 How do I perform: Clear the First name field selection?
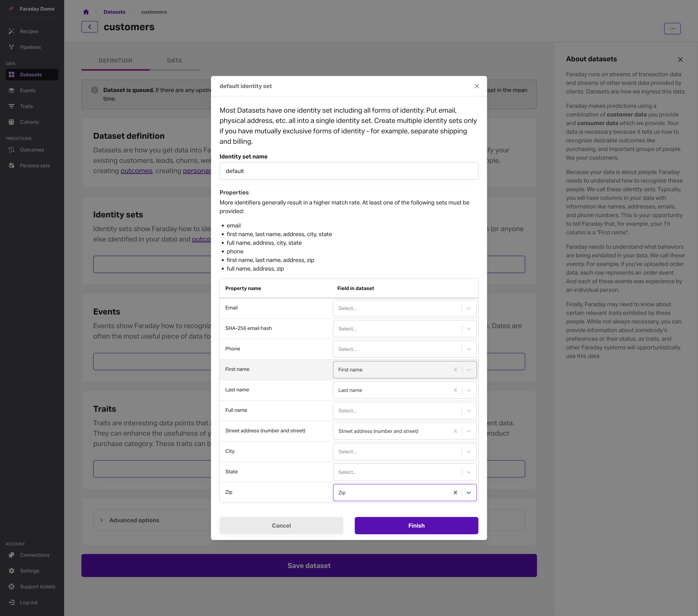coord(455,369)
